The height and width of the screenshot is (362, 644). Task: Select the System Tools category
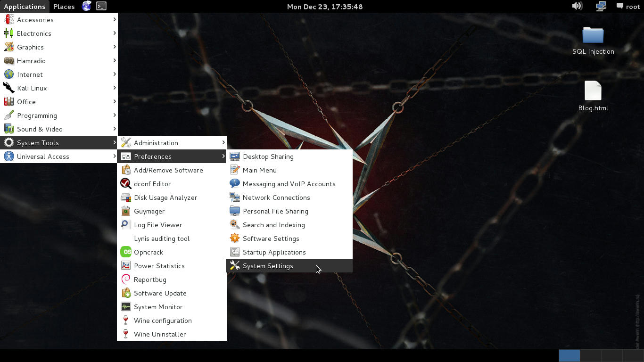pyautogui.click(x=58, y=143)
